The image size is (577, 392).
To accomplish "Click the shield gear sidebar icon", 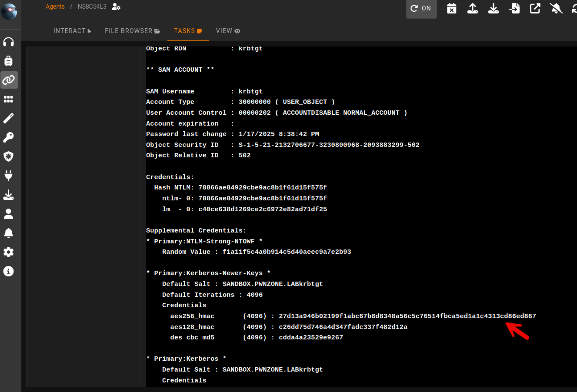I will 9,156.
